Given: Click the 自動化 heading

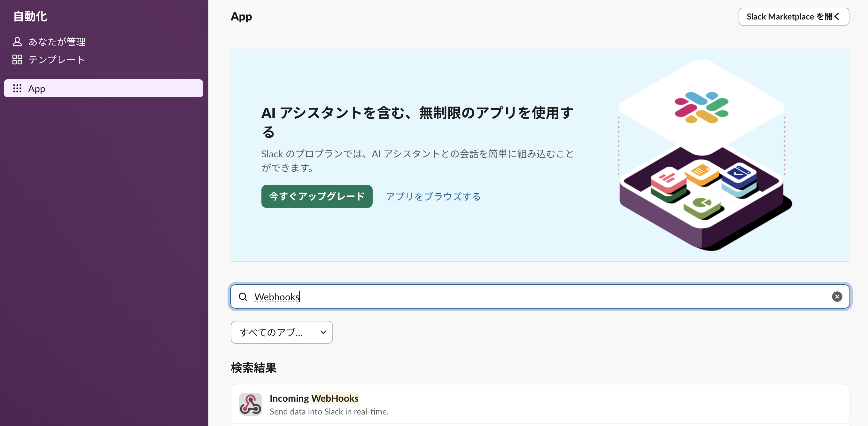Looking at the screenshot, I should (x=30, y=16).
